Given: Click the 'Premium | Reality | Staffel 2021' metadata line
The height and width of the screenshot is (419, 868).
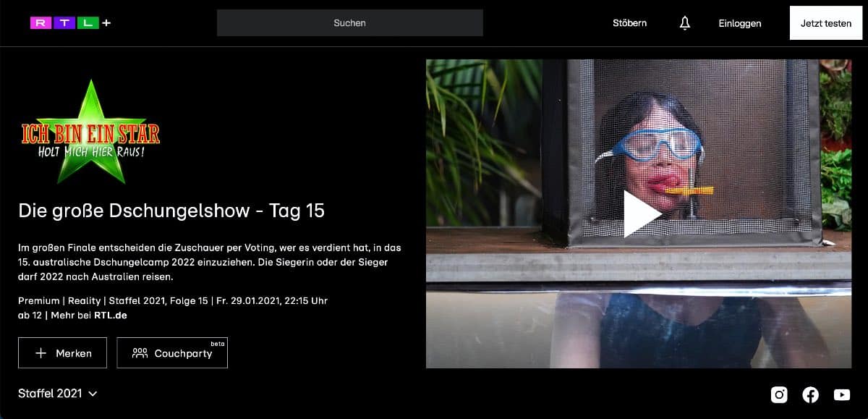Looking at the screenshot, I should point(173,300).
